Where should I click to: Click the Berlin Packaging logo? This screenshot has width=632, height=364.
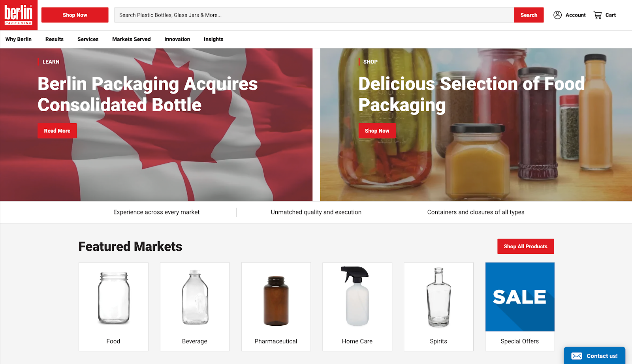18,15
